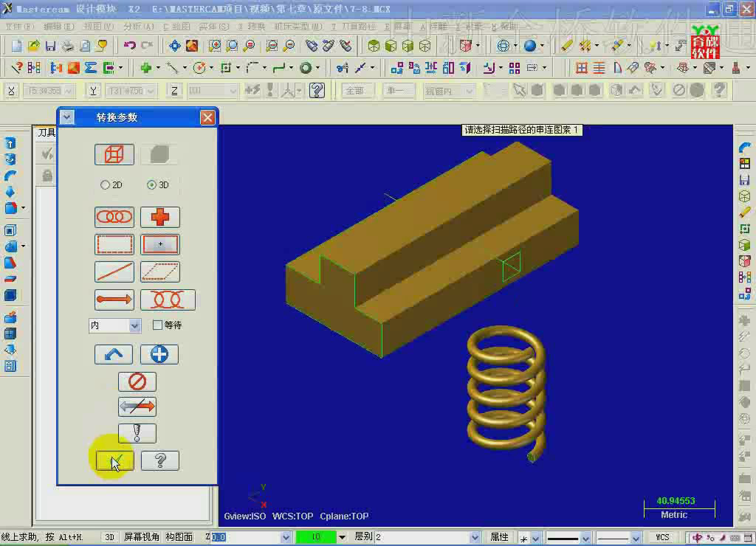Viewport: 756px width, 546px height.
Task: Open the color dropdown arrow beside the green swatch
Action: click(342, 537)
